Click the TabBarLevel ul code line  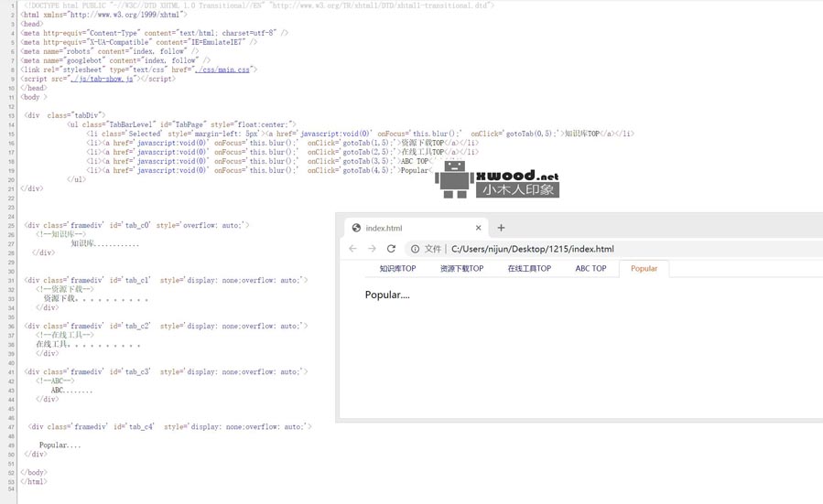pos(181,124)
